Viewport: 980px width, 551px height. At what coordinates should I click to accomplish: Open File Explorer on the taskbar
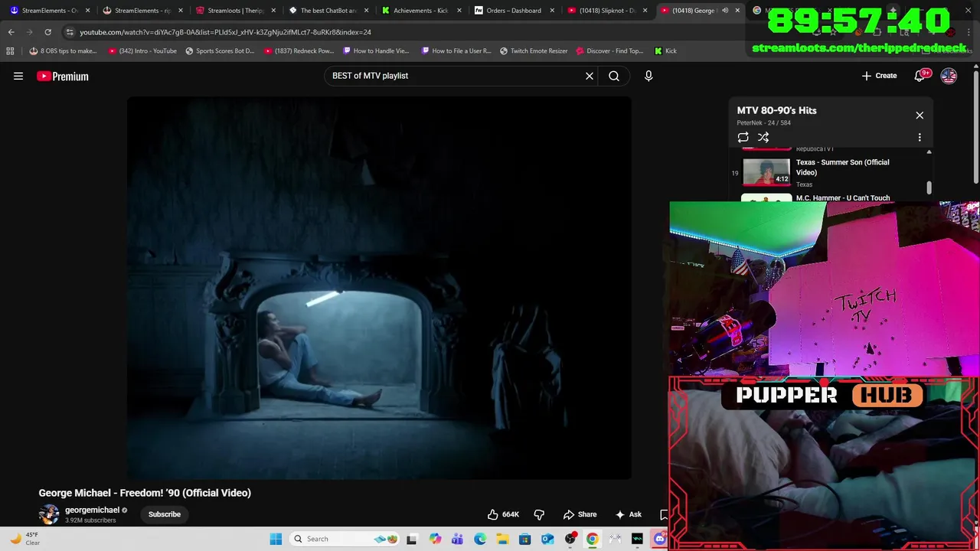coord(502,539)
